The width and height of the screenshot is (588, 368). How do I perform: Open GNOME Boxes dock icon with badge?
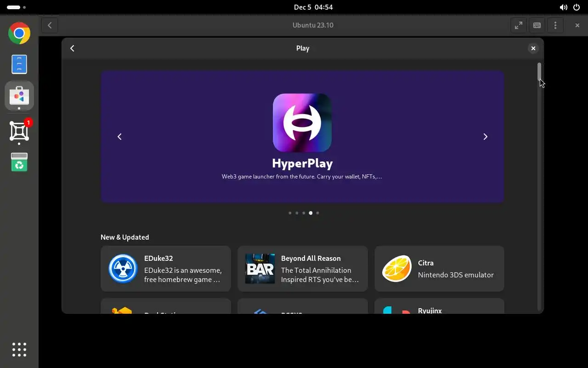point(19,131)
